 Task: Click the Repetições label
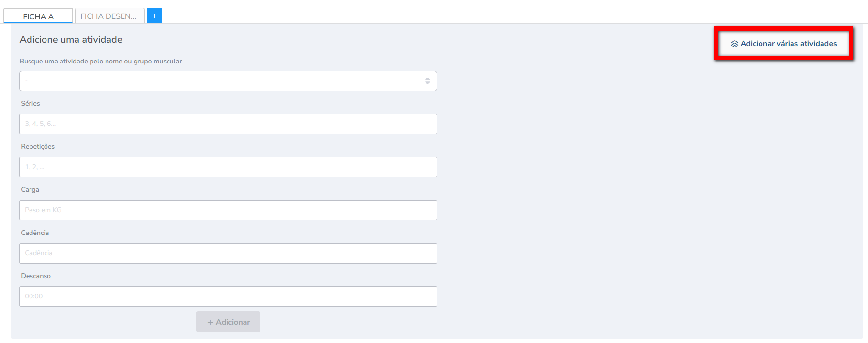38,146
